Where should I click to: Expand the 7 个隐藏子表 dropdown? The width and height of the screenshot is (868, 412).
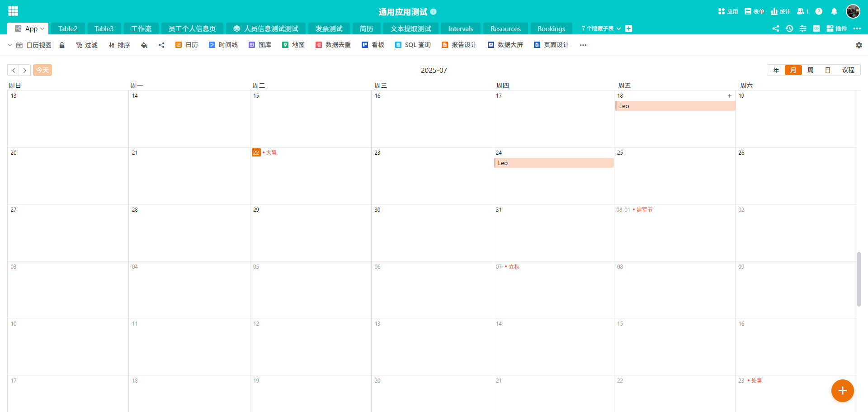[601, 28]
